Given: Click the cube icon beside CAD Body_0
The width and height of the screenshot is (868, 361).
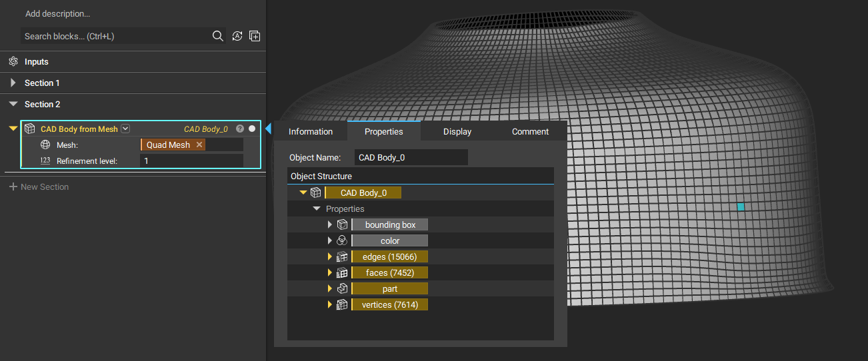Looking at the screenshot, I should 316,192.
